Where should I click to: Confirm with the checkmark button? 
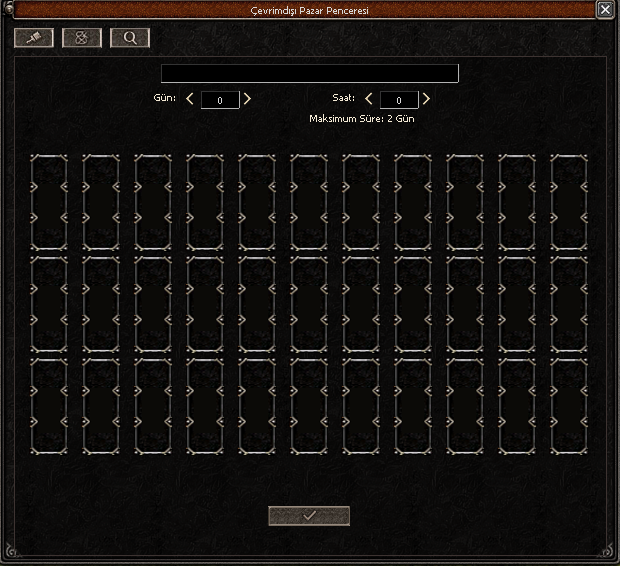tap(309, 515)
